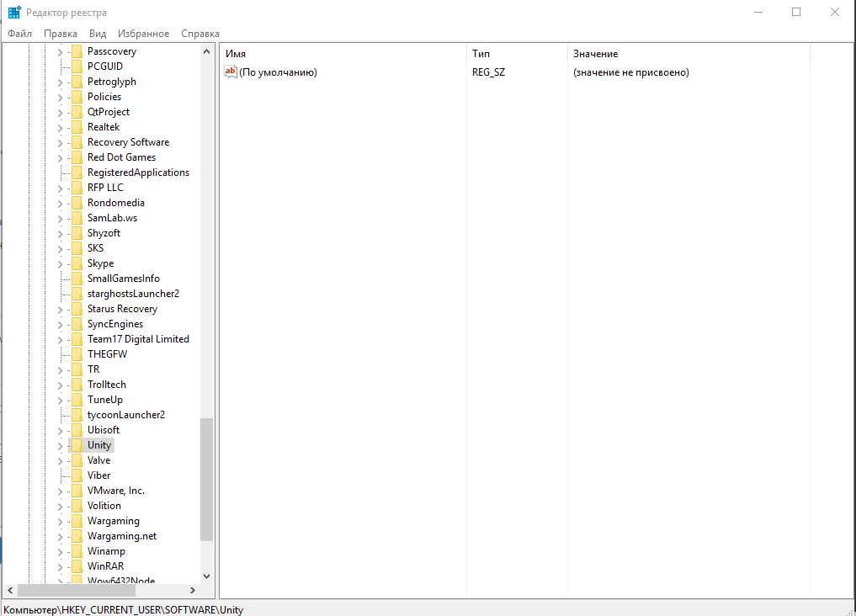Viewport: 856px width, 616px height.
Task: Click the folder icon next to Policies
Action: (x=77, y=97)
